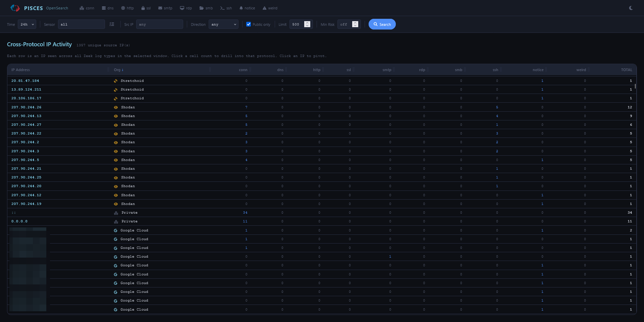
Task: Pivot on IP 207.90.244.26
Action: click(26, 107)
